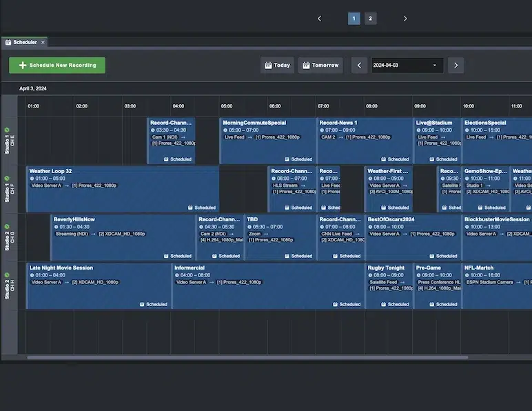Close the Scheduler tab
The width and height of the screenshot is (532, 411).
point(43,43)
